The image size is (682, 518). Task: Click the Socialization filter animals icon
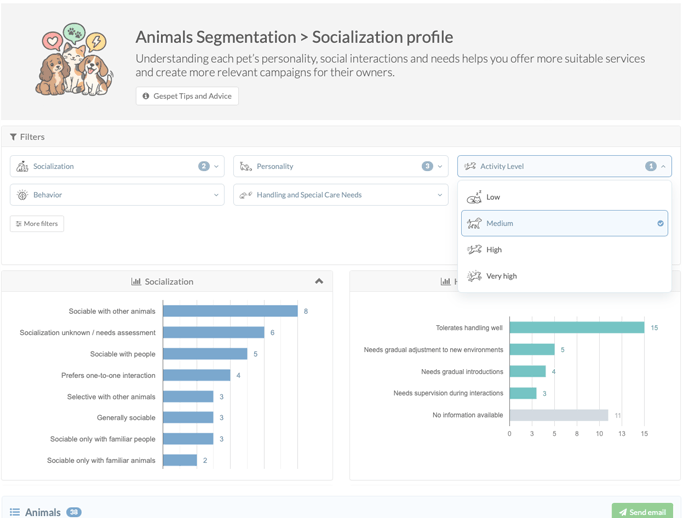tap(22, 166)
